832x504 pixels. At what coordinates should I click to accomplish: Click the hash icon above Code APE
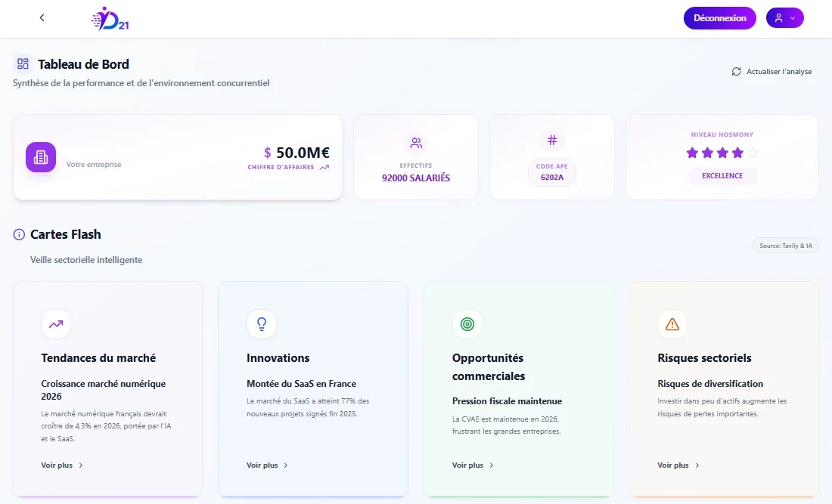point(552,141)
